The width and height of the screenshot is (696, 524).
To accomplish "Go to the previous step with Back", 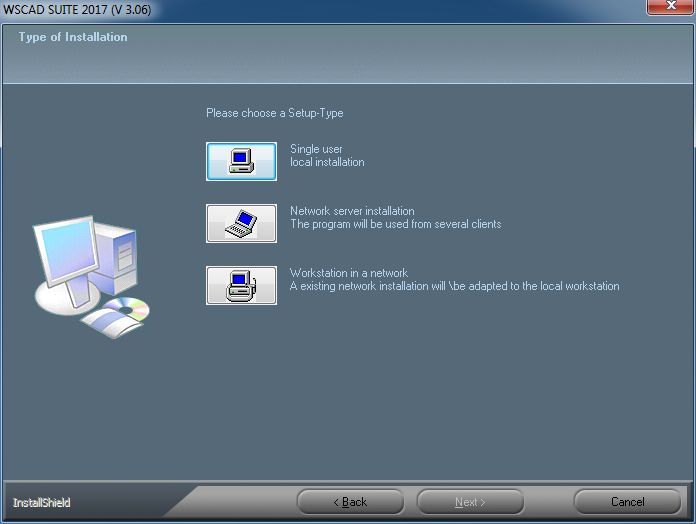I will (350, 502).
